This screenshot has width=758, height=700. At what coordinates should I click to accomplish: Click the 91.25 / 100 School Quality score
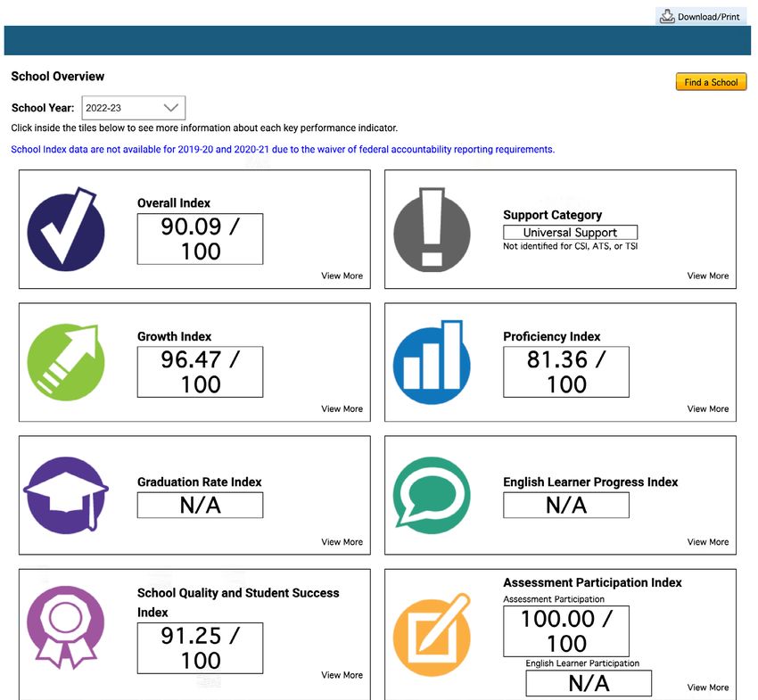tap(200, 648)
